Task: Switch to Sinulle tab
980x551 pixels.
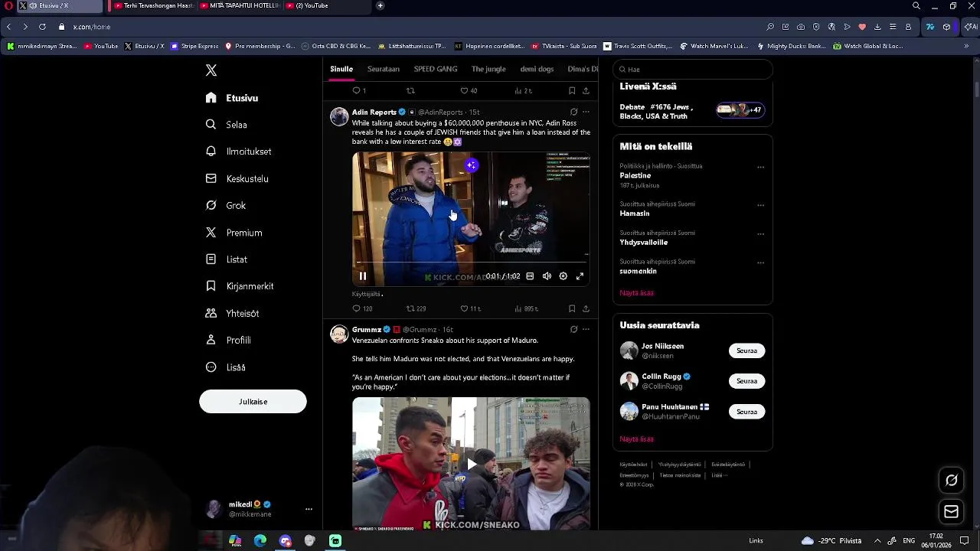Action: click(341, 69)
